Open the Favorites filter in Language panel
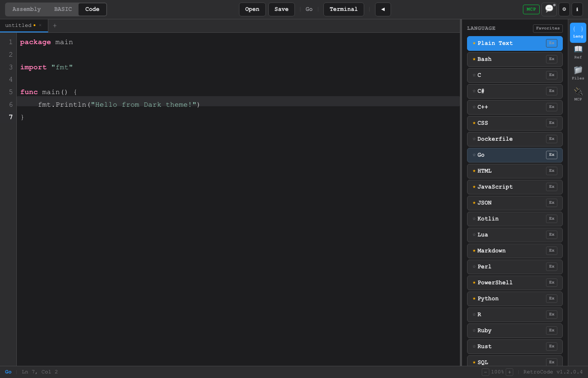The width and height of the screenshot is (588, 378). click(x=548, y=28)
